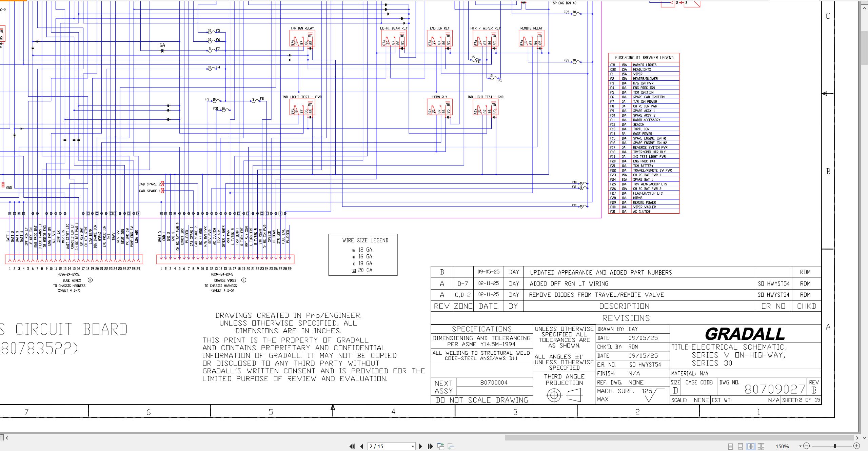Click revision 'UPDATED APPEARANCE AND ADDED PART NUMBERS'
The image size is (868, 451).
point(601,272)
